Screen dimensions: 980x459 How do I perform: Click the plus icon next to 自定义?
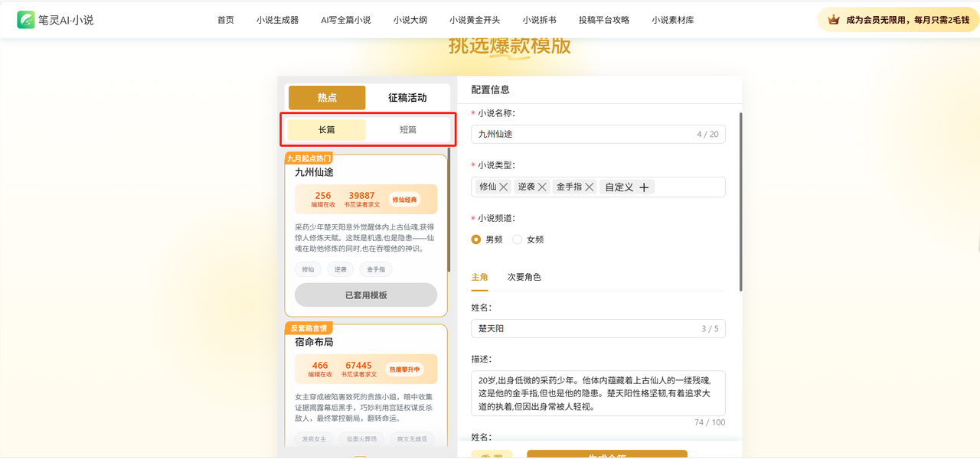pyautogui.click(x=644, y=187)
